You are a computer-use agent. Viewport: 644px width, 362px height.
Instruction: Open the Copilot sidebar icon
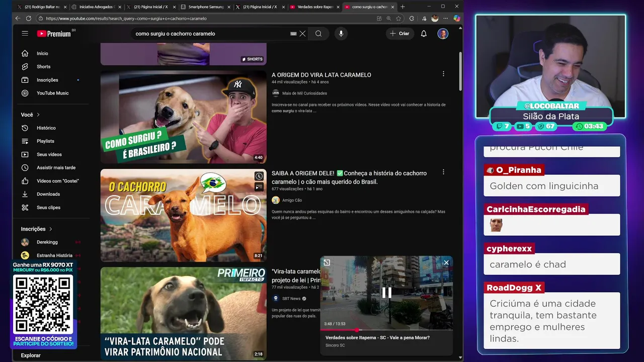tap(456, 18)
